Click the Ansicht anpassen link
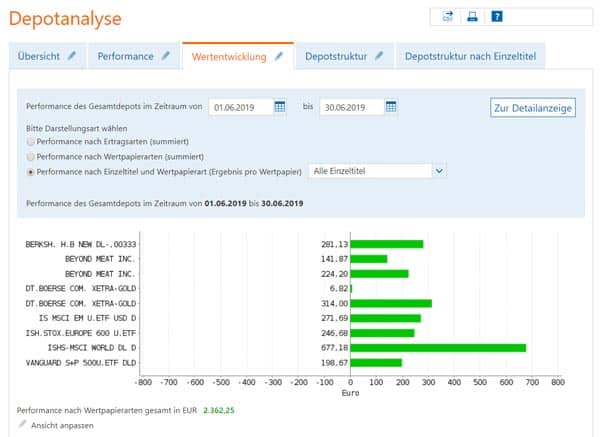This screenshot has height=437, width=600. pos(62,426)
